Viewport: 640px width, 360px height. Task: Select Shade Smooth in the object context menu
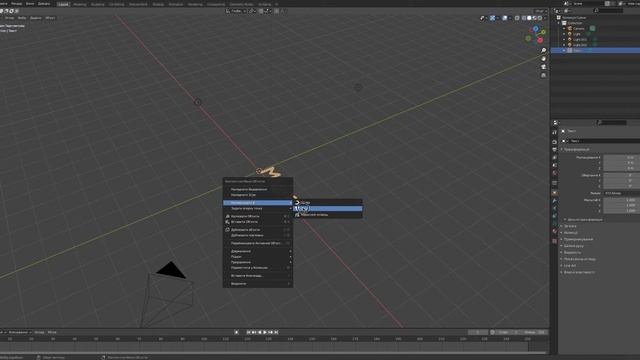click(x=258, y=189)
